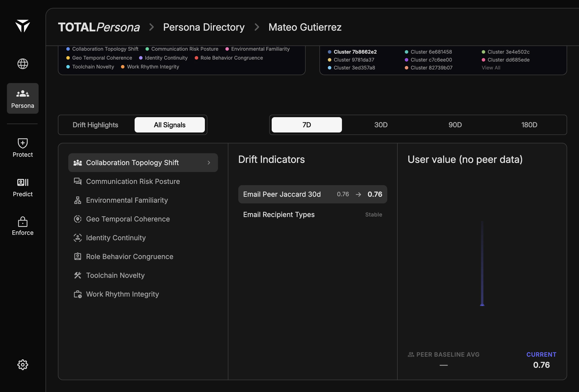Click the globe icon in sidebar
Screen dimensions: 579x392
(x=23, y=64)
